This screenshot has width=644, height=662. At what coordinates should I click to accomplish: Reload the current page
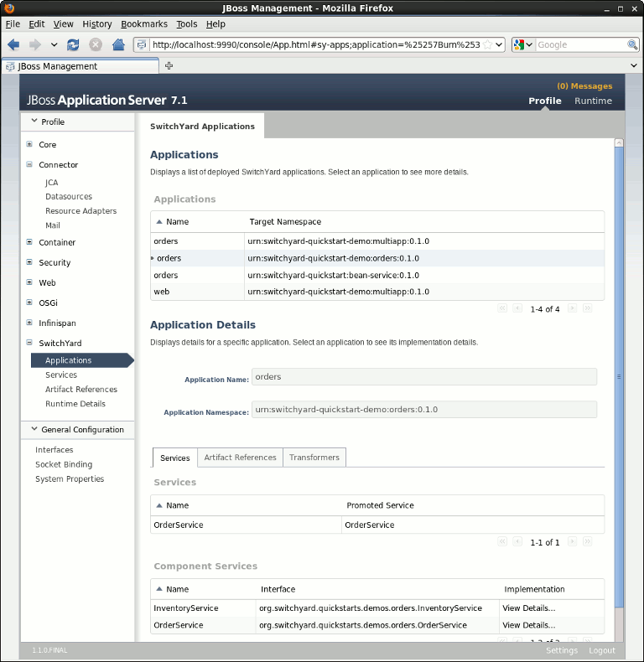(x=73, y=44)
